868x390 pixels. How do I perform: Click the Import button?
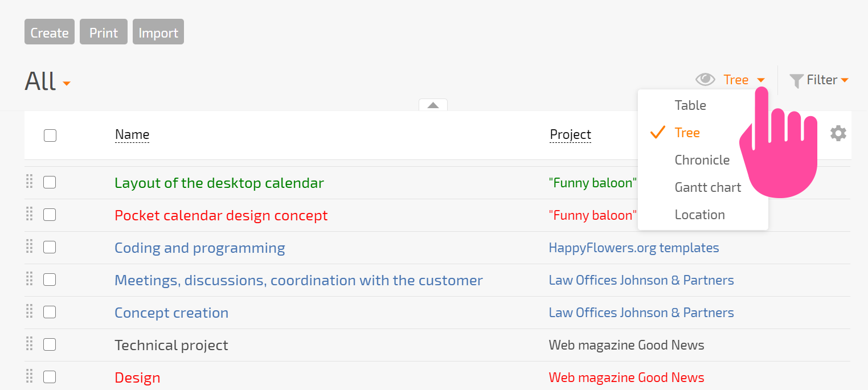[158, 32]
